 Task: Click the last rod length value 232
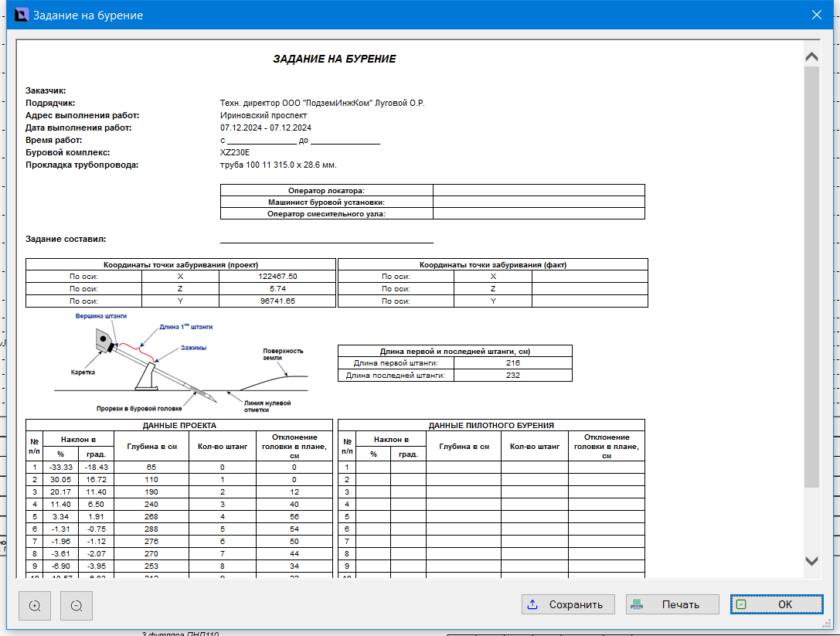pyautogui.click(x=512, y=376)
